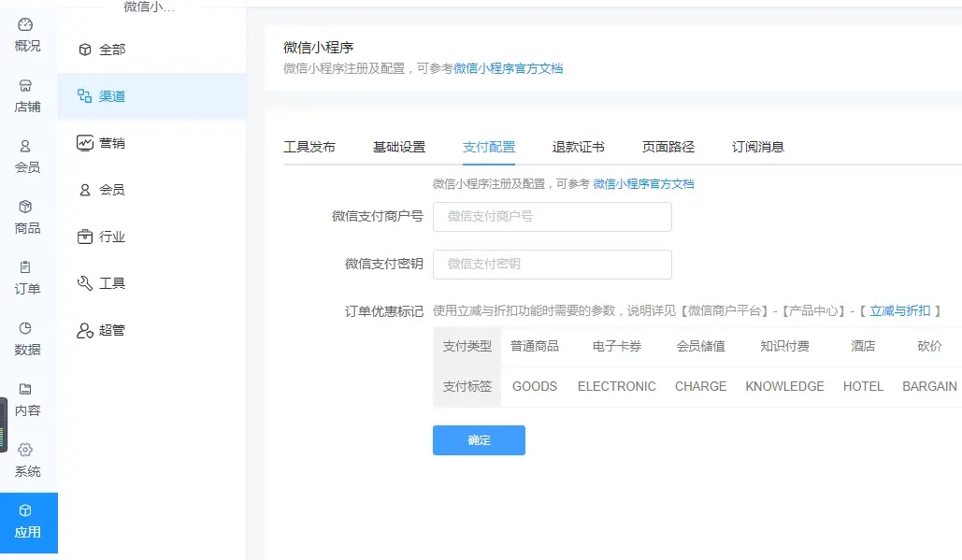Click the 订单优惠标记 field label
This screenshot has width=962, height=560.
[384, 311]
